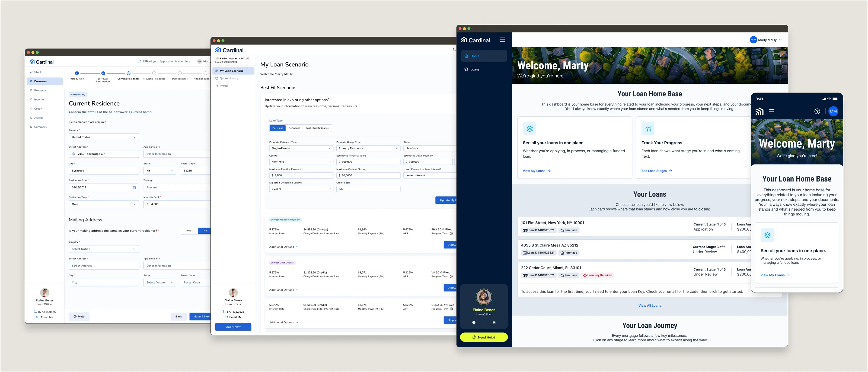868x372 pixels.
Task: Click the Cardinal logo in the application window
Action: 42,62
